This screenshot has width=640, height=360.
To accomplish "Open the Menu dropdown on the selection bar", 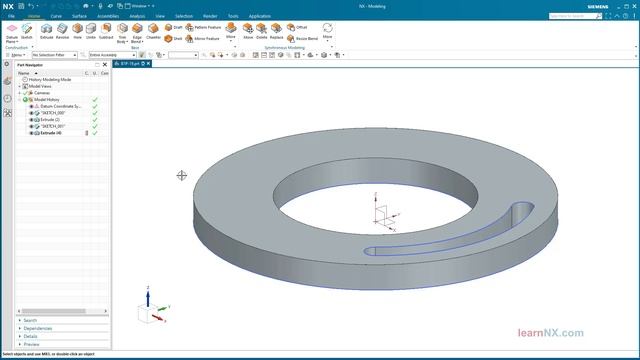I will [x=16, y=55].
